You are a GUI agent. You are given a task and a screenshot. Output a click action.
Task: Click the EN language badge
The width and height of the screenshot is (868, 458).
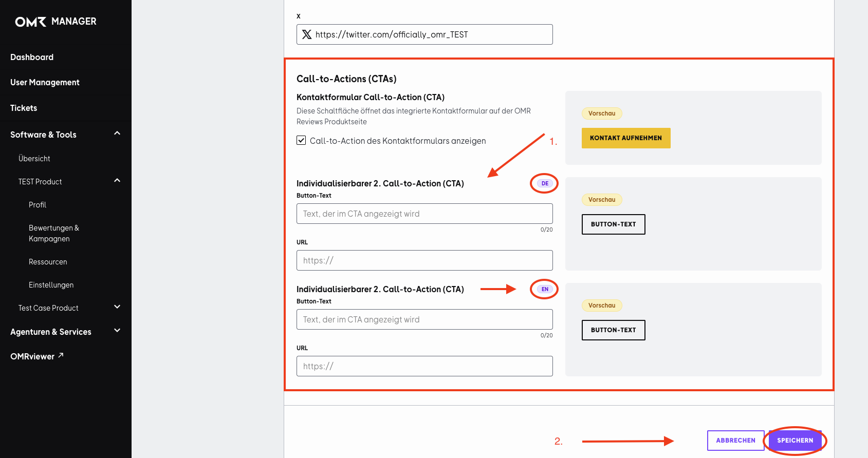click(545, 289)
